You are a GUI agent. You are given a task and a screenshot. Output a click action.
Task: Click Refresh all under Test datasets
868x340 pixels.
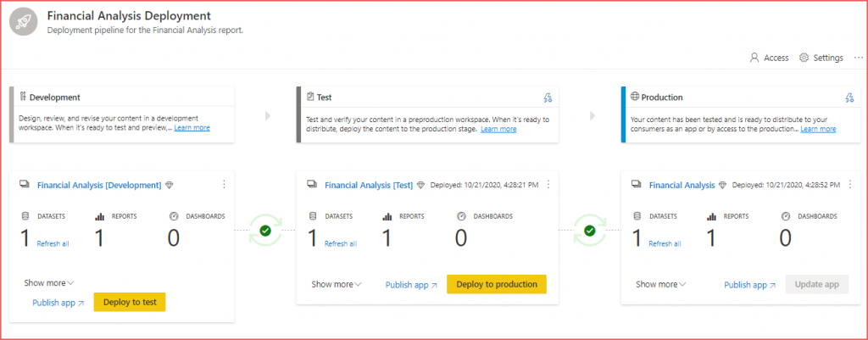[x=341, y=243]
